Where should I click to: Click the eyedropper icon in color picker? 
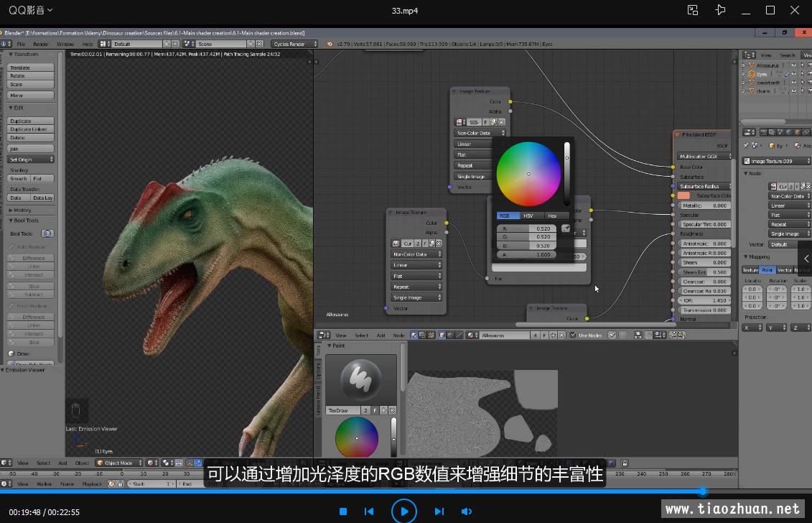566,228
